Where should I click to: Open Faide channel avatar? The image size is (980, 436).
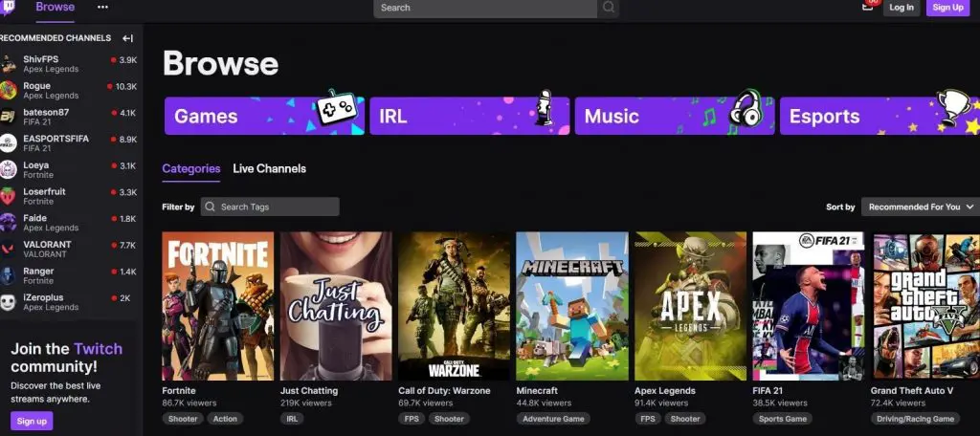click(8, 223)
